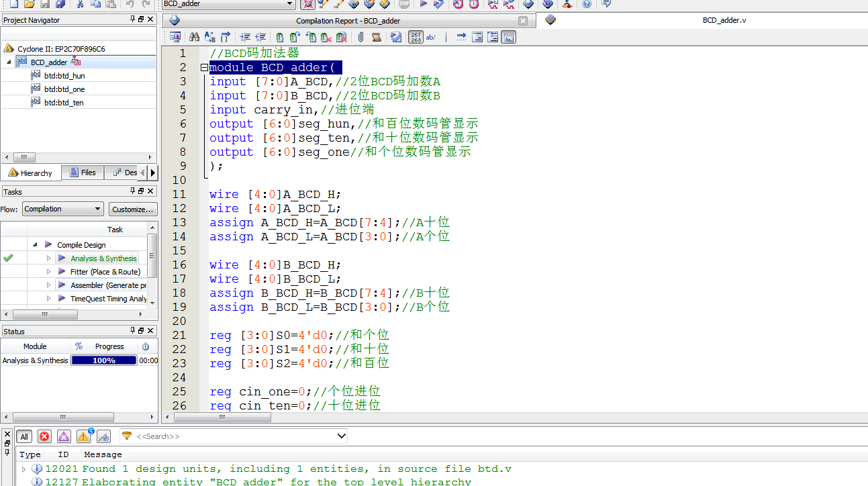Switch to the Files tab
The image size is (868, 486).
[83, 173]
